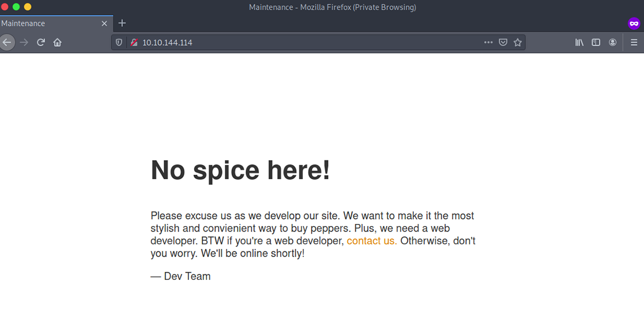The image size is (644, 319).
Task: Click the No spice here! heading
Action: point(240,170)
